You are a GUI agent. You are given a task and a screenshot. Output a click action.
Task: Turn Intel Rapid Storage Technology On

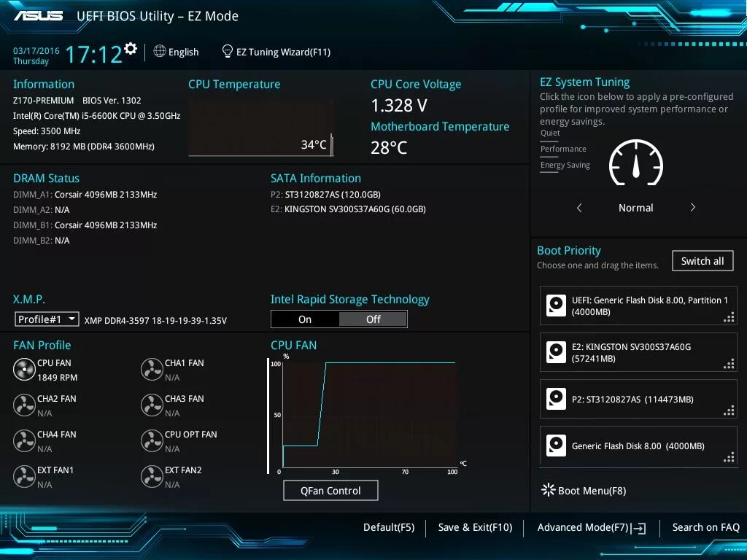[305, 319]
